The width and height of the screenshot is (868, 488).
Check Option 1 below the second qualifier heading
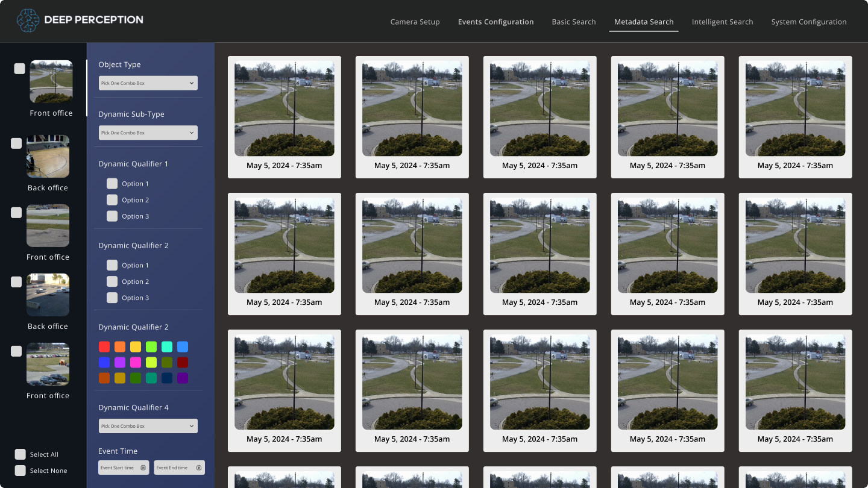pyautogui.click(x=112, y=265)
